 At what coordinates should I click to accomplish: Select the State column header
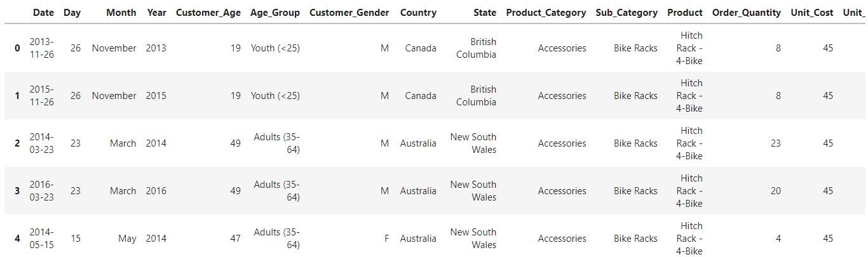pyautogui.click(x=485, y=13)
